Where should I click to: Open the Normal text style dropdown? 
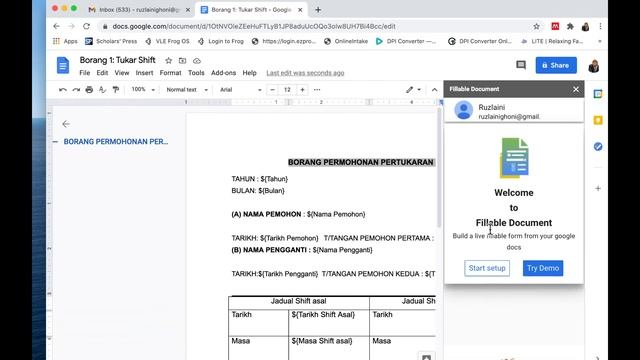point(187,90)
